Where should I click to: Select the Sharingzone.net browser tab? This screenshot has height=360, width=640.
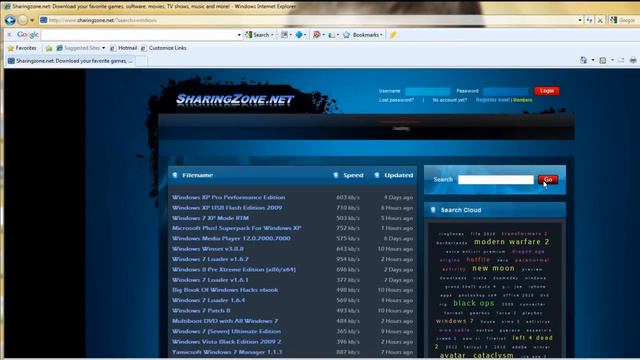point(70,61)
